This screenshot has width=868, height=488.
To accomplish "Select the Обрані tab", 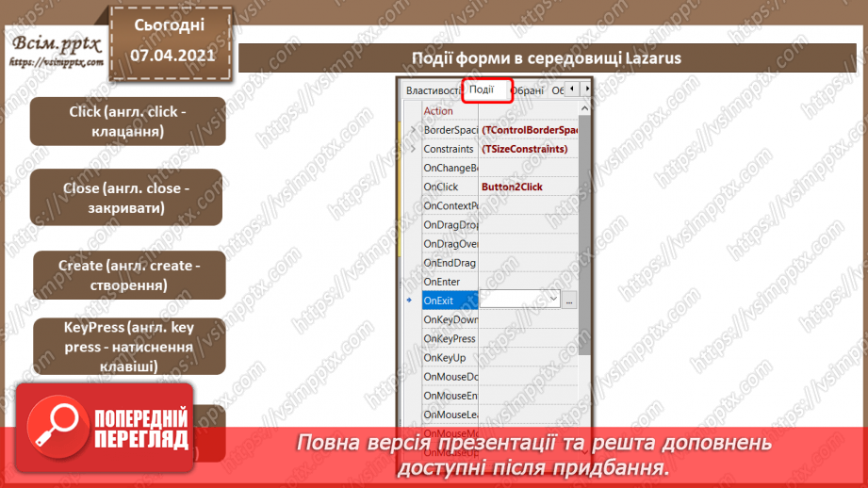I will click(528, 90).
